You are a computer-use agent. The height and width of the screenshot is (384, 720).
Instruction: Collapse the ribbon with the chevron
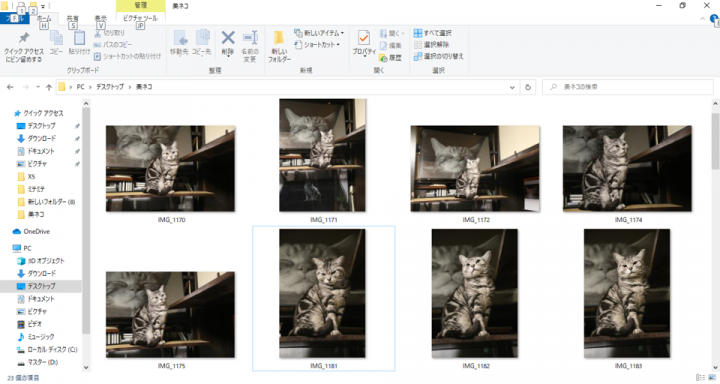tap(702, 19)
